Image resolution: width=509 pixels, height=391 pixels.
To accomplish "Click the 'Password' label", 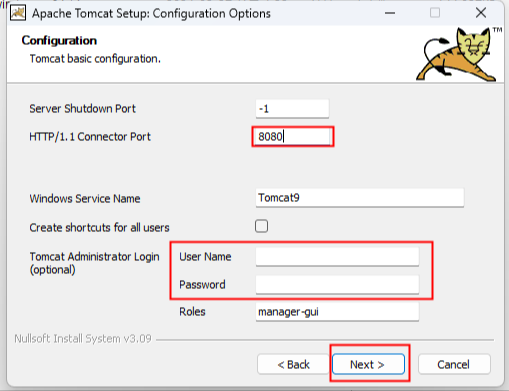I will pos(202,285).
